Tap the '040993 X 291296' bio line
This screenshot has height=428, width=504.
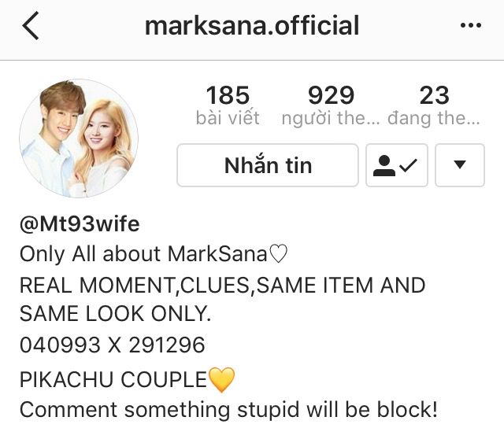click(x=112, y=345)
